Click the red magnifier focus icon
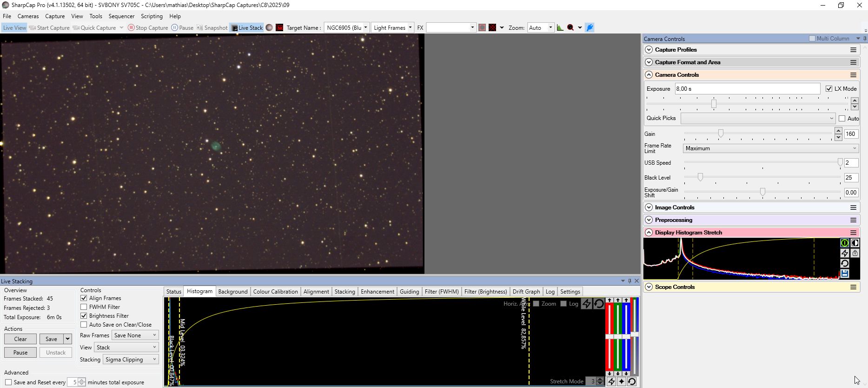This screenshot has height=388, width=868. 570,28
